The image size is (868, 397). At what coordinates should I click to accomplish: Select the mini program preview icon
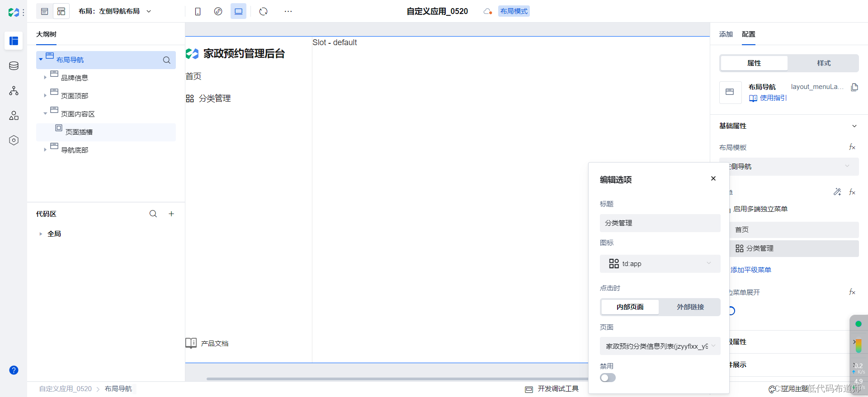tap(218, 11)
